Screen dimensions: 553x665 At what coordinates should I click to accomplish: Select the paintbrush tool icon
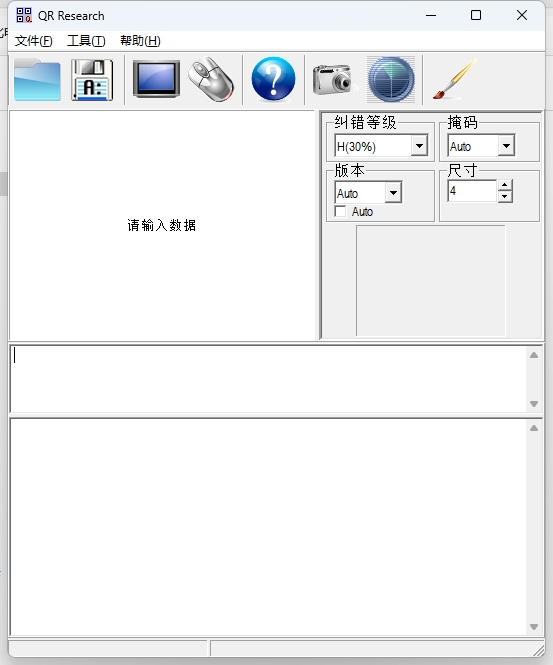click(x=454, y=79)
